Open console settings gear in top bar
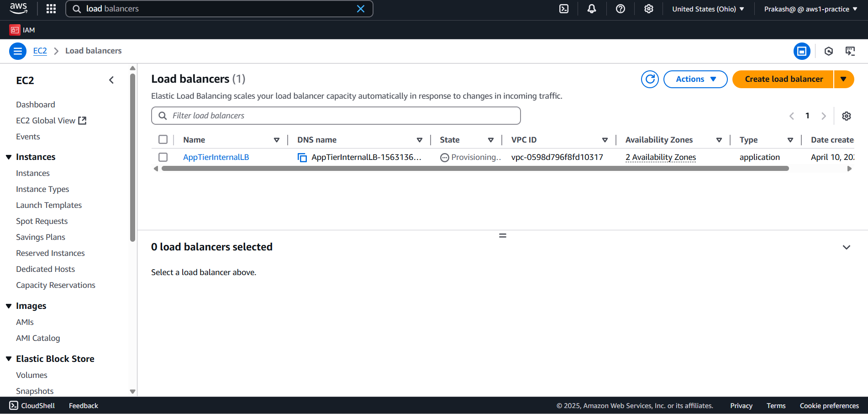 point(649,9)
